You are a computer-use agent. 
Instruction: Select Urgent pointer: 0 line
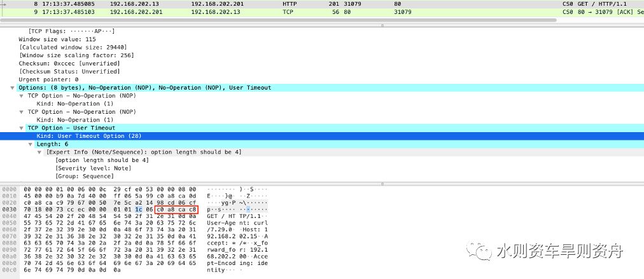[x=48, y=79]
